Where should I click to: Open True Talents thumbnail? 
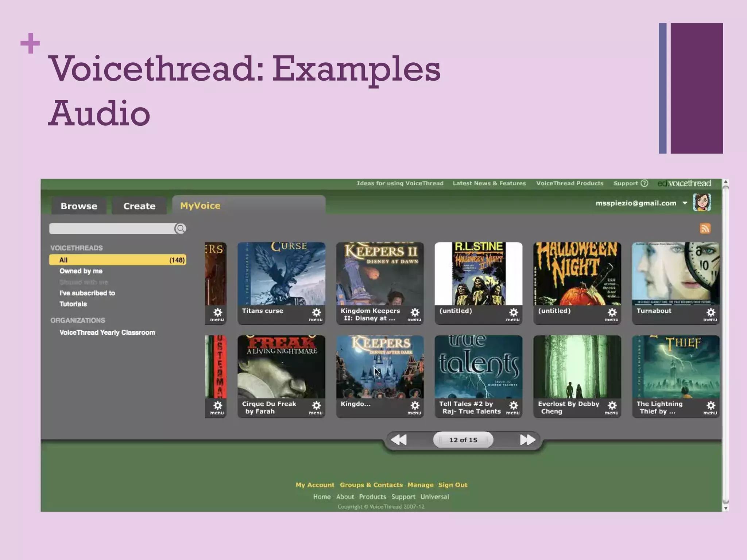(x=479, y=367)
